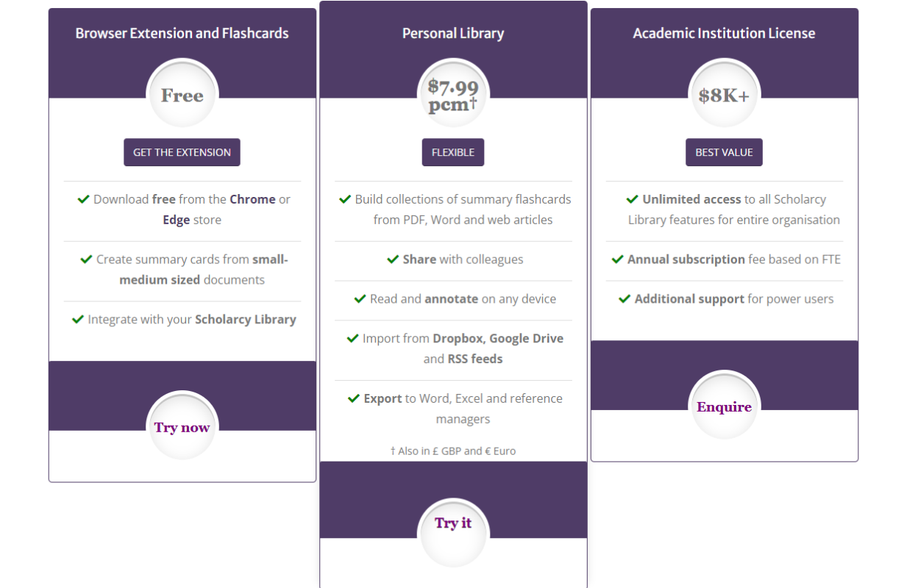Click checkmark next to Read and annotate

pyautogui.click(x=360, y=299)
